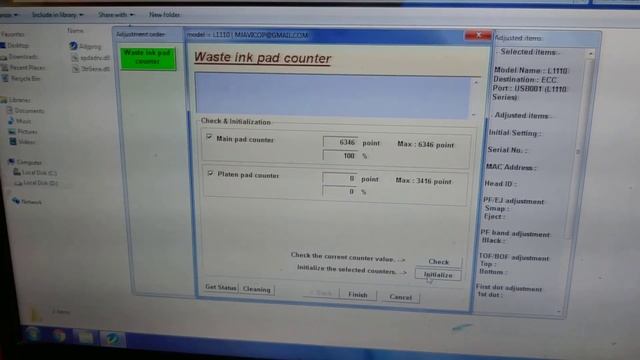The image size is (640, 360).
Task: Click Adjusted items panel scroll up arrow
Action: (x=591, y=53)
